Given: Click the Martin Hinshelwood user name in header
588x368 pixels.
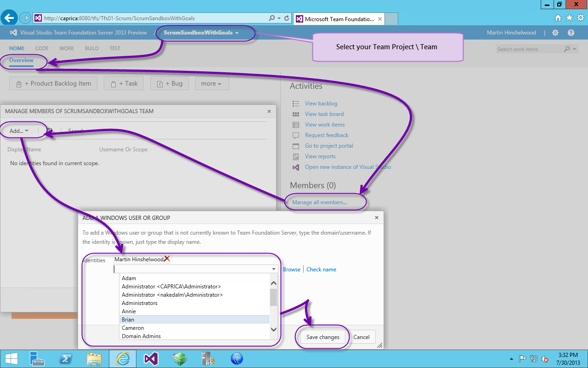Looking at the screenshot, I should [x=512, y=33].
